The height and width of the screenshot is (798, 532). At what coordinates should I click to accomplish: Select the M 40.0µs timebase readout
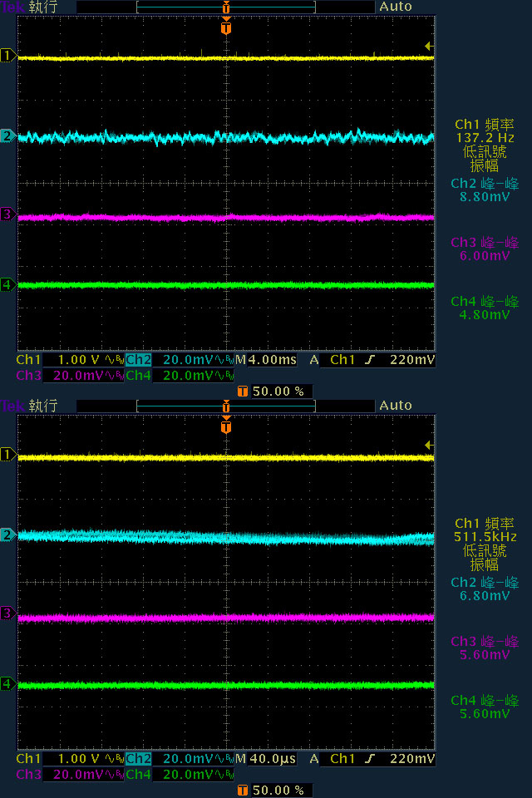266,759
